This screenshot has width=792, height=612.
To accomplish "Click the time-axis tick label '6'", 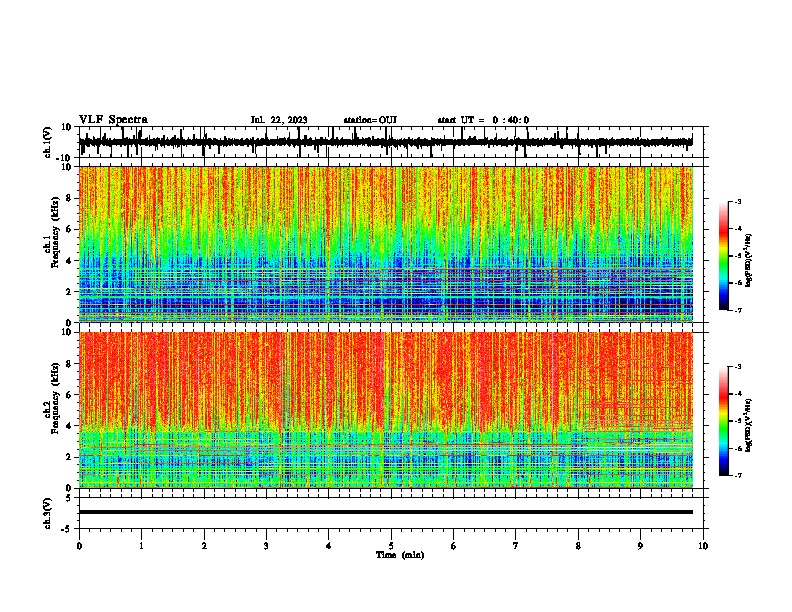I will click(x=454, y=546).
